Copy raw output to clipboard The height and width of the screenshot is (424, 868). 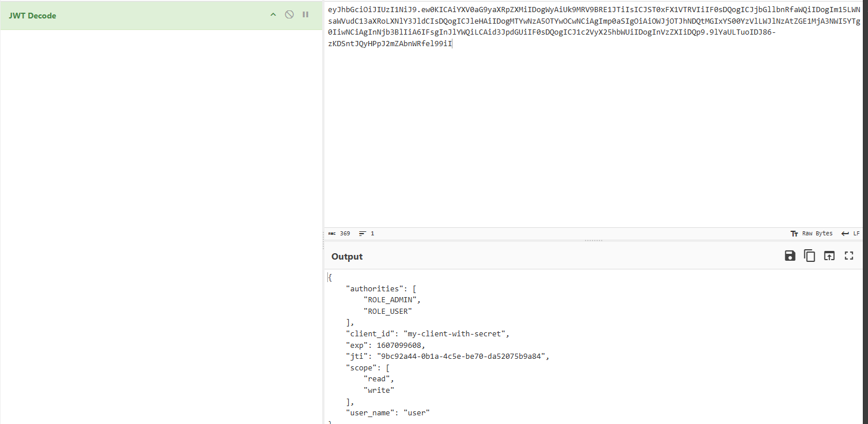coord(810,256)
